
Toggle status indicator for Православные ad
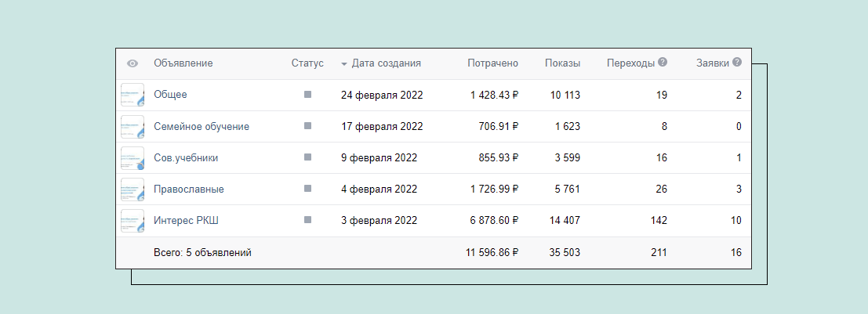point(307,189)
